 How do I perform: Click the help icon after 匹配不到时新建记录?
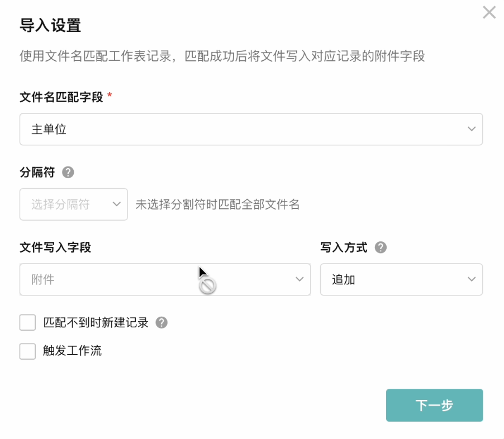161,322
